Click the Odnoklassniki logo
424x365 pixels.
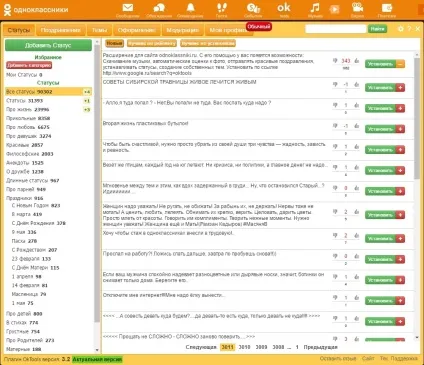(x=36, y=10)
